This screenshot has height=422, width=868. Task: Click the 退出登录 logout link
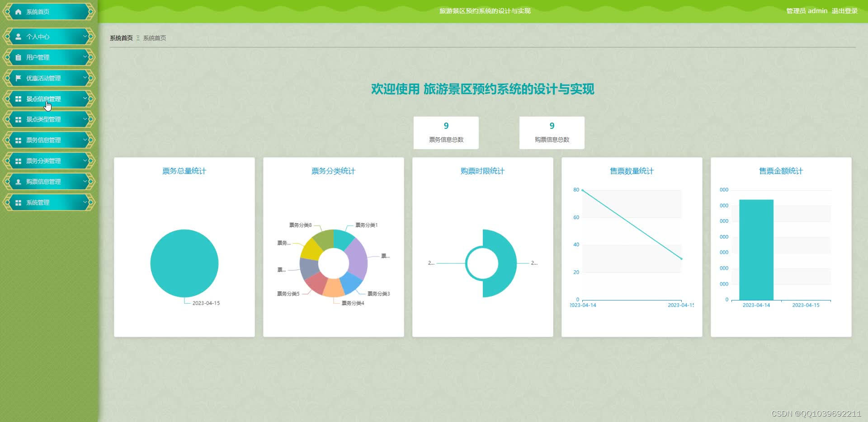pos(844,11)
